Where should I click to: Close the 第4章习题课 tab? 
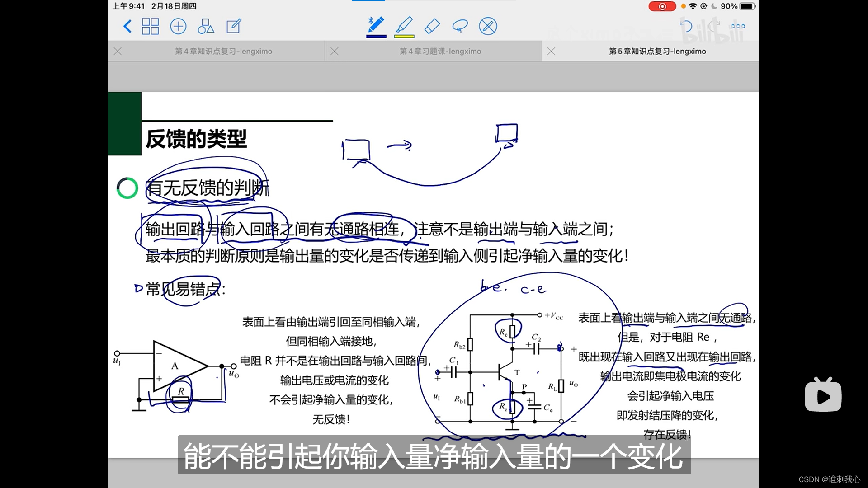tap(335, 52)
